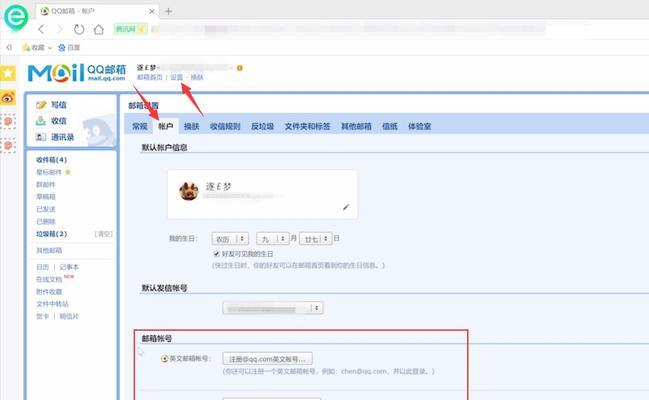Open the 已发送 sent folder
This screenshot has width=649, height=400.
tap(46, 209)
